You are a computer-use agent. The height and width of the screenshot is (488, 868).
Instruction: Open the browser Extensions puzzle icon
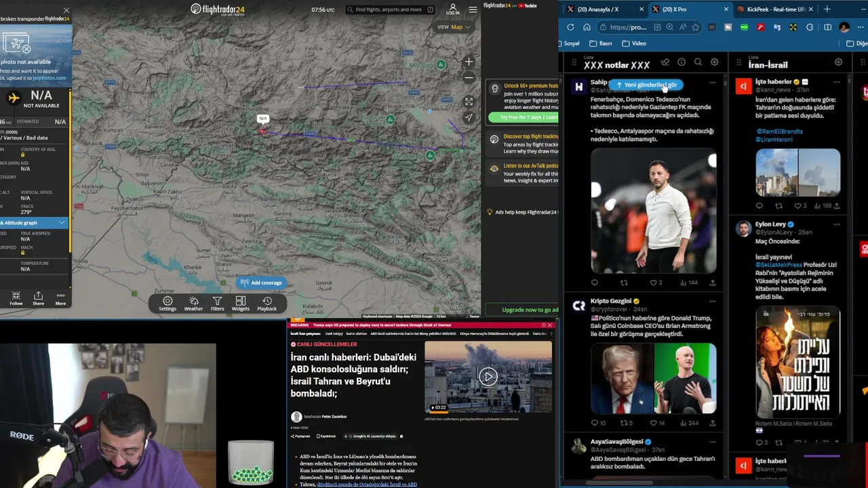810,27
